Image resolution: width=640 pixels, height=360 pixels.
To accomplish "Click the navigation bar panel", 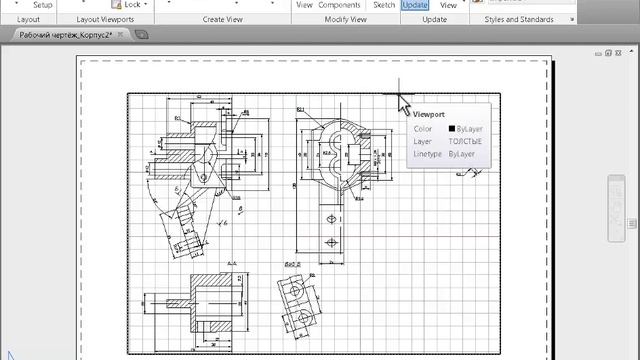I will 616,208.
